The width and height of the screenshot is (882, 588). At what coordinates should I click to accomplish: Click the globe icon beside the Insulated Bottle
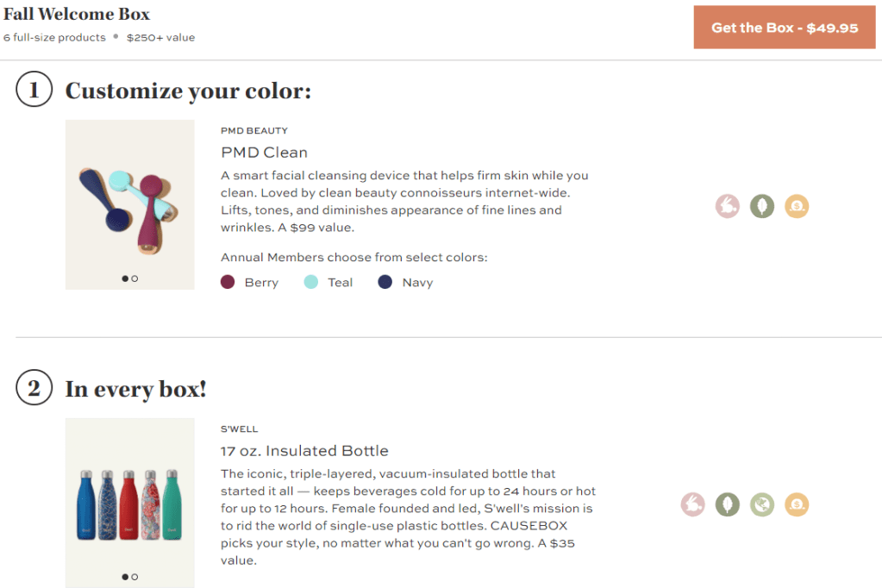762,504
